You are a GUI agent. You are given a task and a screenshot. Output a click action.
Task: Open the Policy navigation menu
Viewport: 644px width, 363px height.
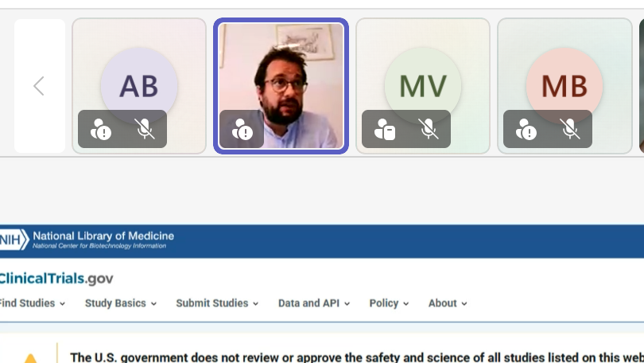click(389, 303)
